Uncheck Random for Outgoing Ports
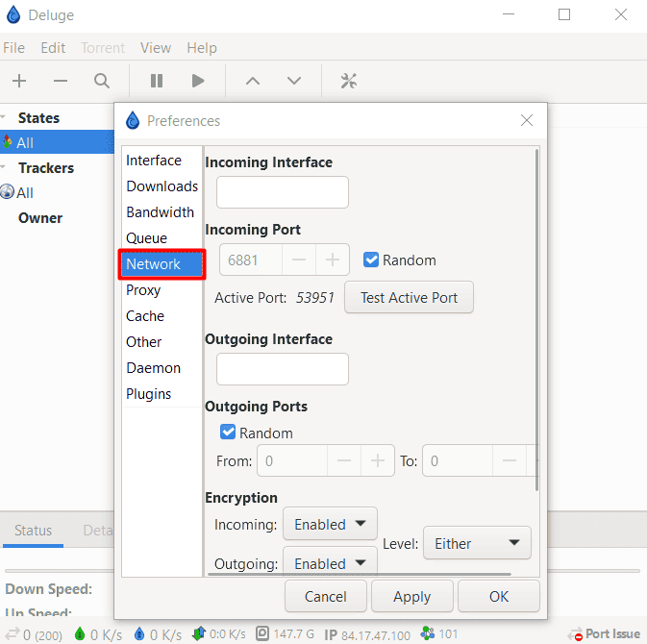The width and height of the screenshot is (647, 644). [229, 433]
